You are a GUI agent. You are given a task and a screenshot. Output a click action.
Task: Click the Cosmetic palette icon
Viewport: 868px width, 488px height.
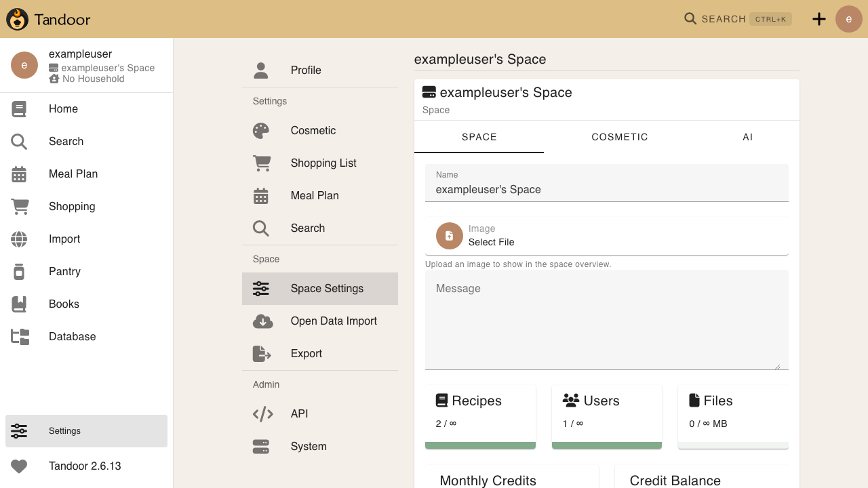click(261, 131)
